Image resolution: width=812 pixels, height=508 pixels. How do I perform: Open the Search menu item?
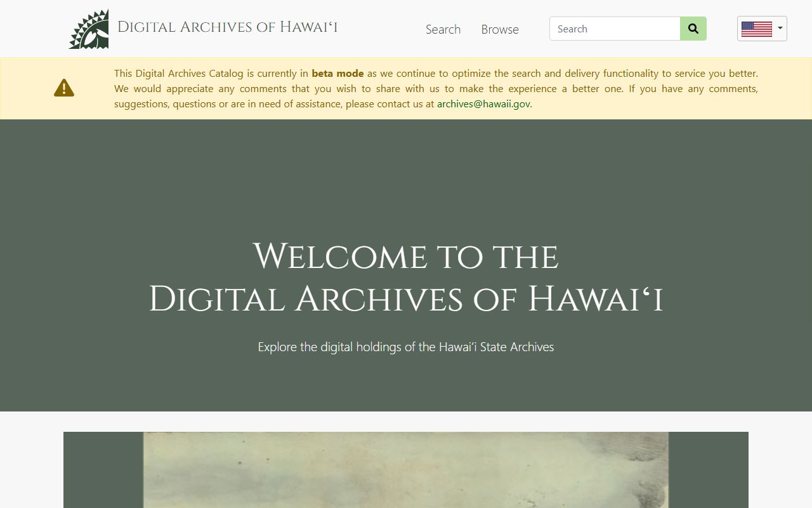(443, 29)
